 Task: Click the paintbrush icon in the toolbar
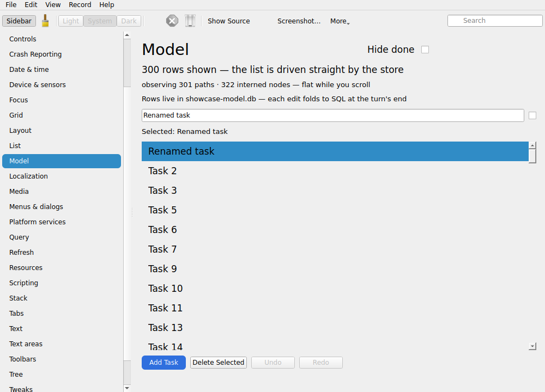pos(45,21)
